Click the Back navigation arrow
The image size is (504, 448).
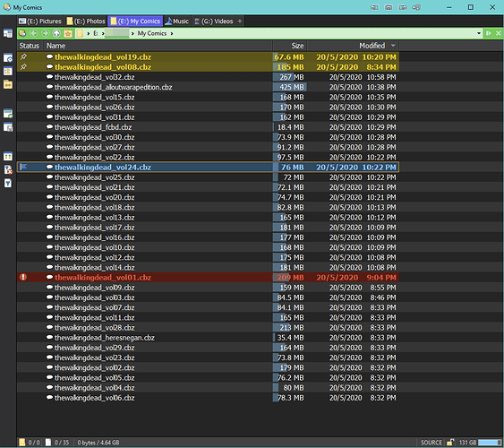tap(34, 33)
